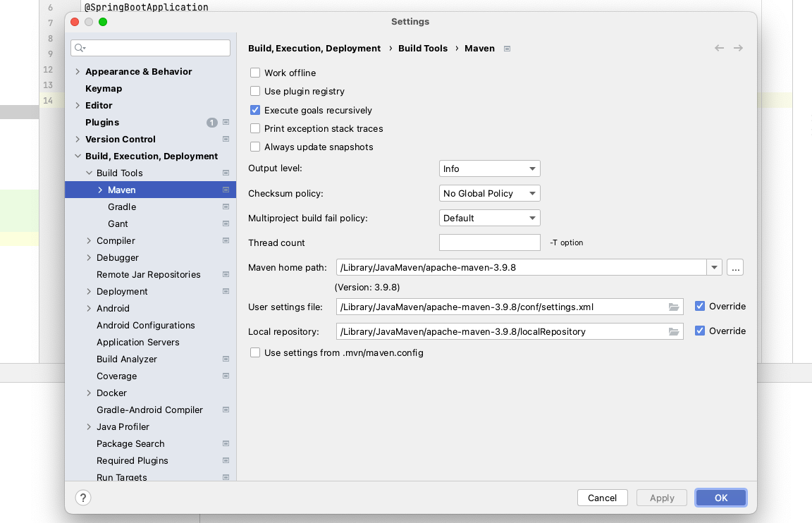Select Java Profiler settings item
The height and width of the screenshot is (523, 812).
(x=123, y=426)
